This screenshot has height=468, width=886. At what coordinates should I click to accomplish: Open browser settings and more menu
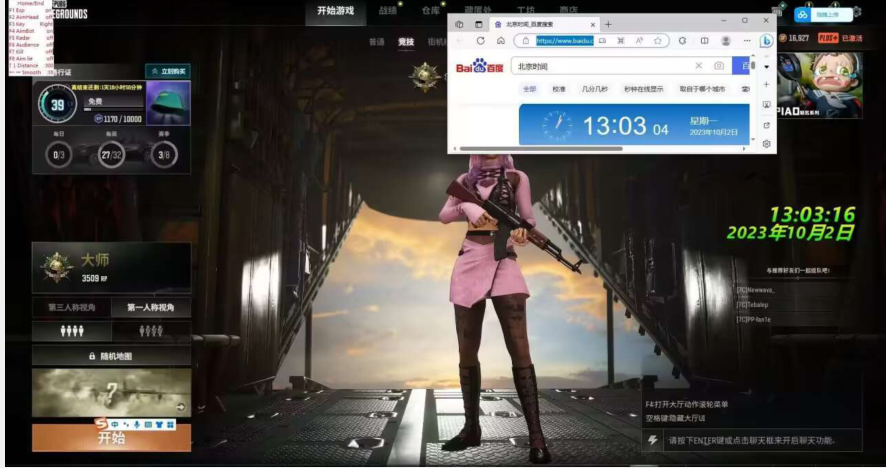pyautogui.click(x=747, y=41)
